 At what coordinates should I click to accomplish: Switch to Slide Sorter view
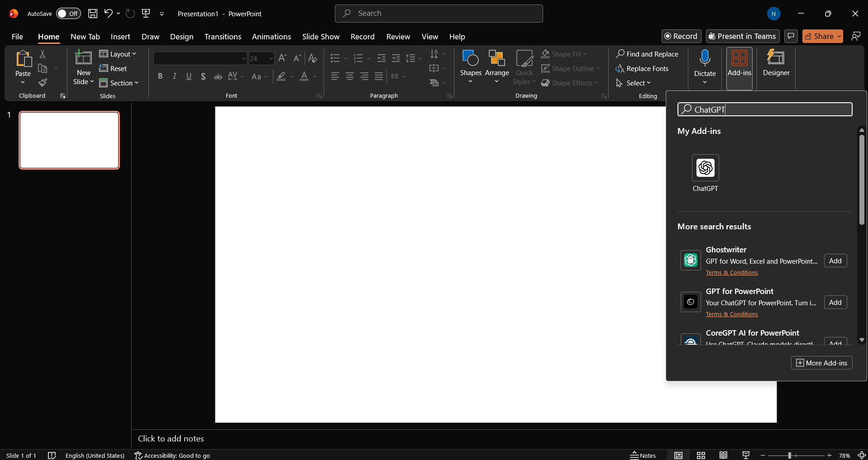point(701,455)
